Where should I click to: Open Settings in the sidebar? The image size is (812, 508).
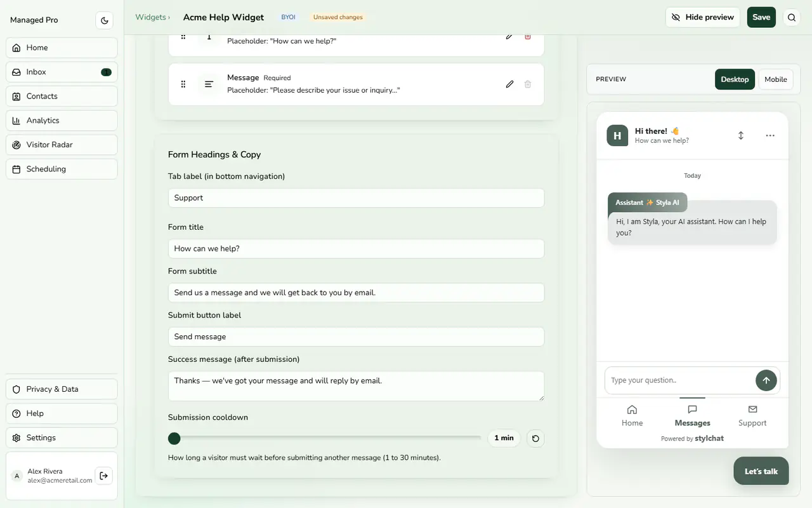62,438
